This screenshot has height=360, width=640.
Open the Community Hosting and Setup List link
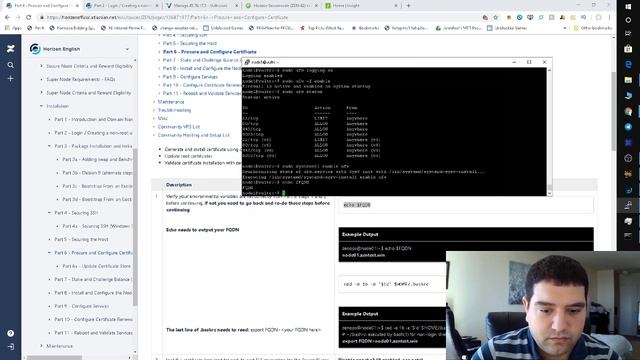[194, 135]
